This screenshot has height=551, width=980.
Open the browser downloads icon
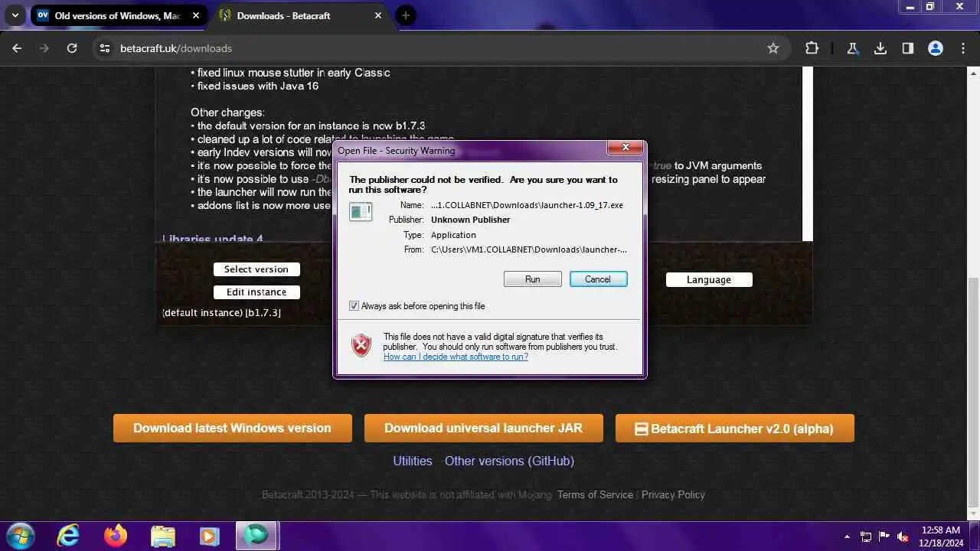880,48
